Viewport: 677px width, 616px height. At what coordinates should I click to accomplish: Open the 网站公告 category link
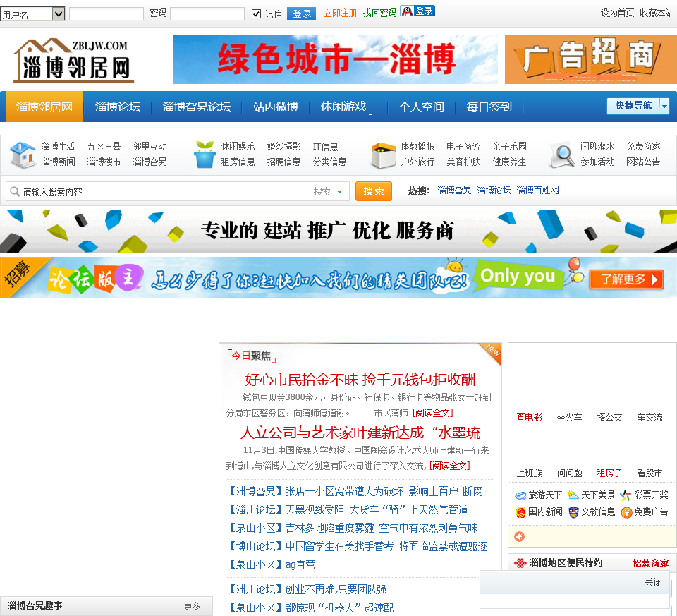(x=643, y=162)
